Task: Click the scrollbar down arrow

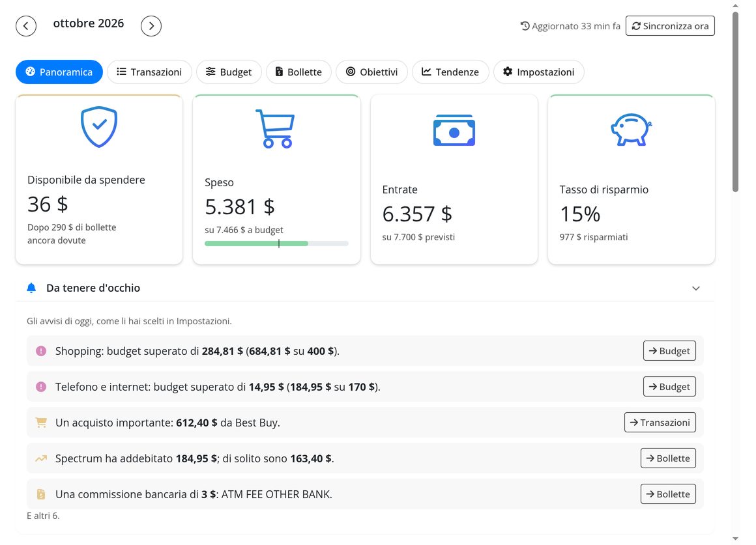Action: [735, 538]
